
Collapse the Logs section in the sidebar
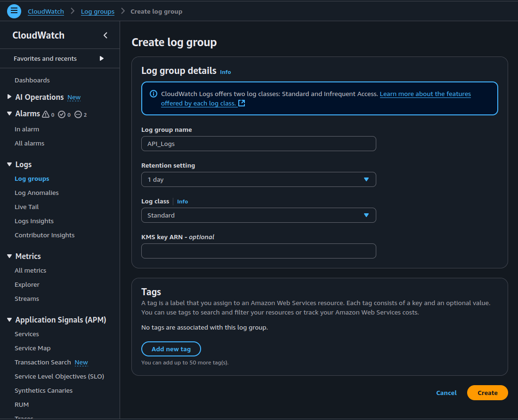pos(9,164)
